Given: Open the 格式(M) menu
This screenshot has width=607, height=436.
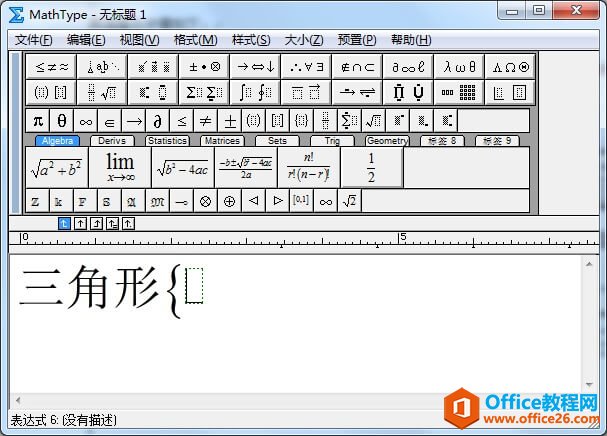Looking at the screenshot, I should [x=195, y=39].
